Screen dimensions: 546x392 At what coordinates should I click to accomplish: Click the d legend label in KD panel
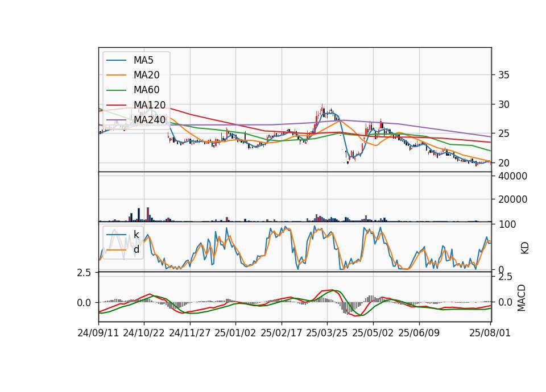tap(136, 249)
